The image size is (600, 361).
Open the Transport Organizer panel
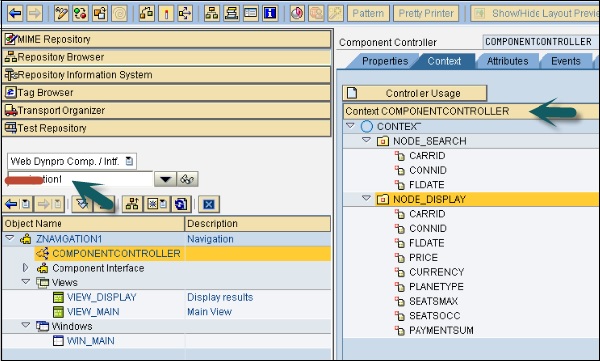166,110
